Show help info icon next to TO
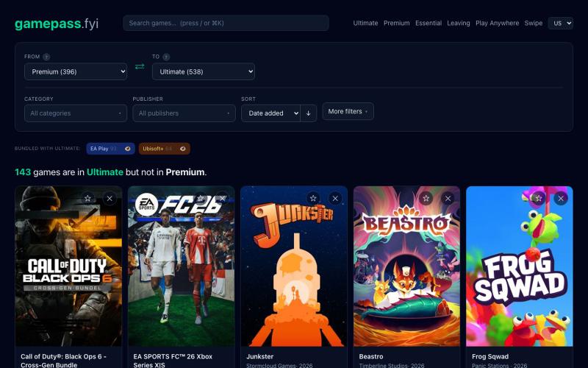The image size is (588, 368). [x=166, y=57]
